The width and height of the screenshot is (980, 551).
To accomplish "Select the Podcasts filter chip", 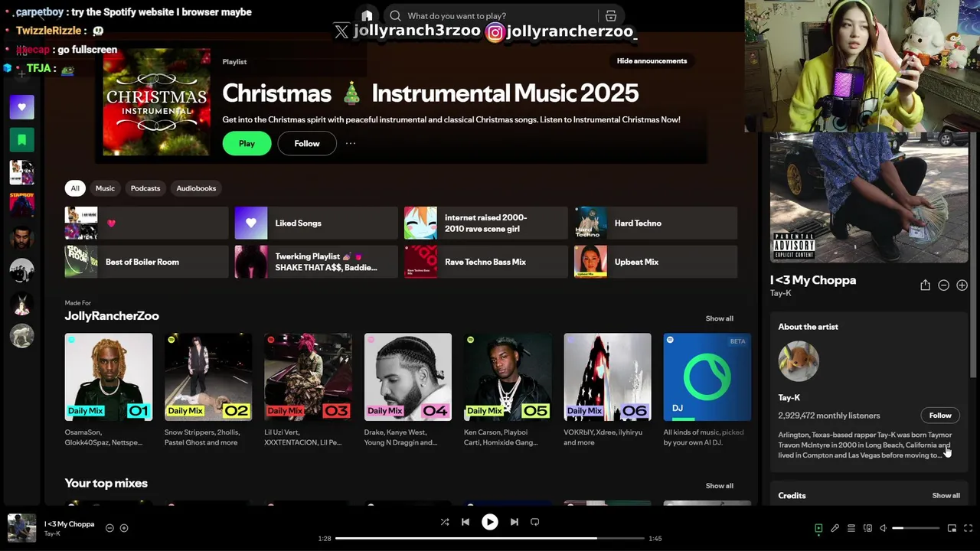I will 145,188.
